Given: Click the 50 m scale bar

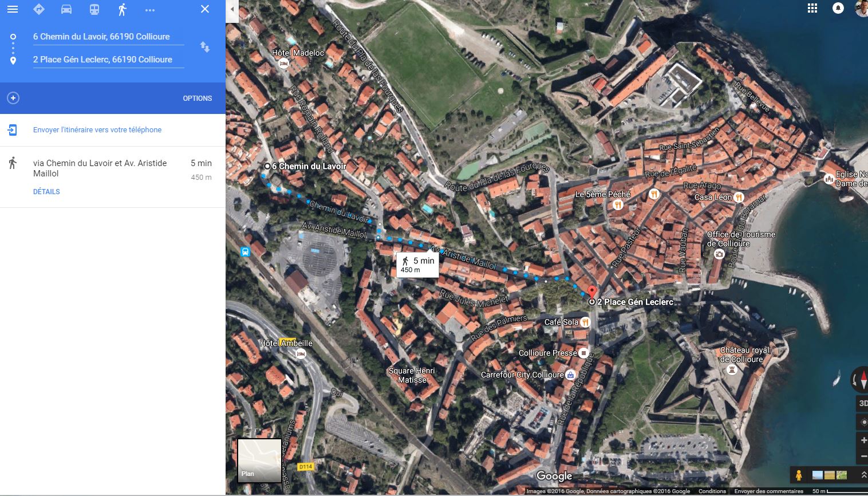Looking at the screenshot, I should tap(839, 491).
